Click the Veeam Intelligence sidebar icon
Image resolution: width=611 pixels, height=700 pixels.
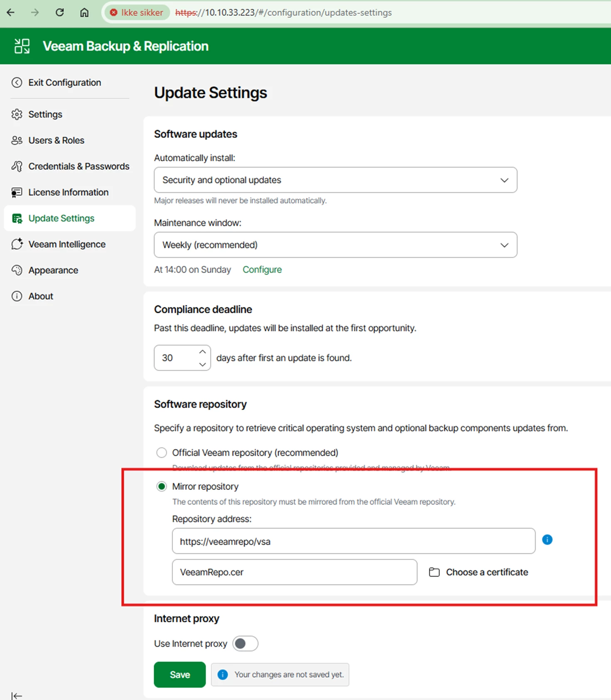17,244
